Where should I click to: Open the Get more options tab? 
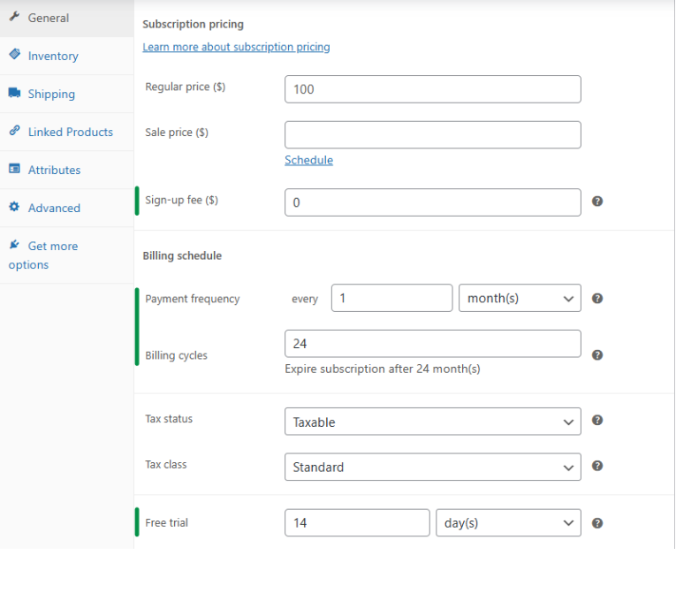67,255
